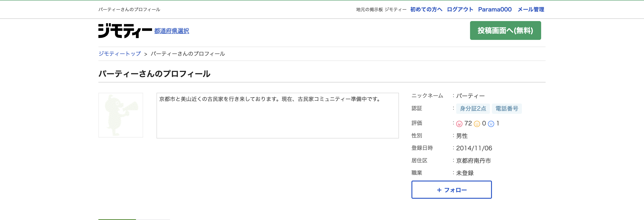The image size is (644, 220).
Task: Click ログアウト in the top navigation
Action: [x=460, y=10]
